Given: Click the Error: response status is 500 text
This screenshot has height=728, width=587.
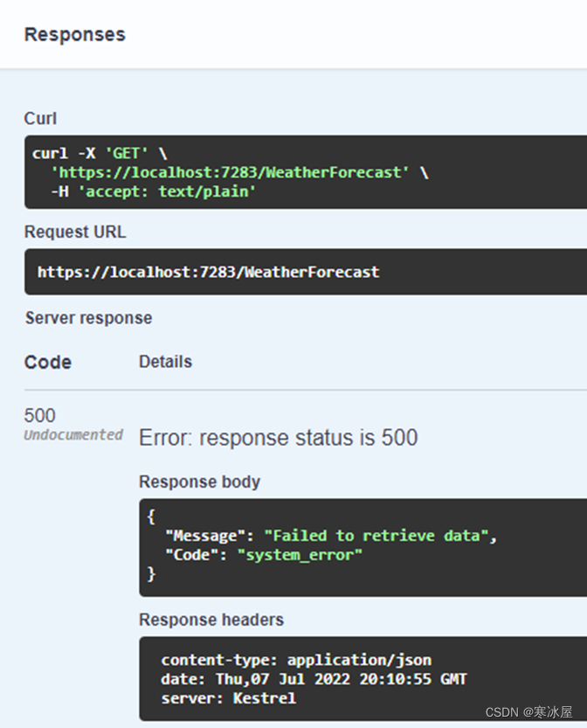Looking at the screenshot, I should 279,438.
